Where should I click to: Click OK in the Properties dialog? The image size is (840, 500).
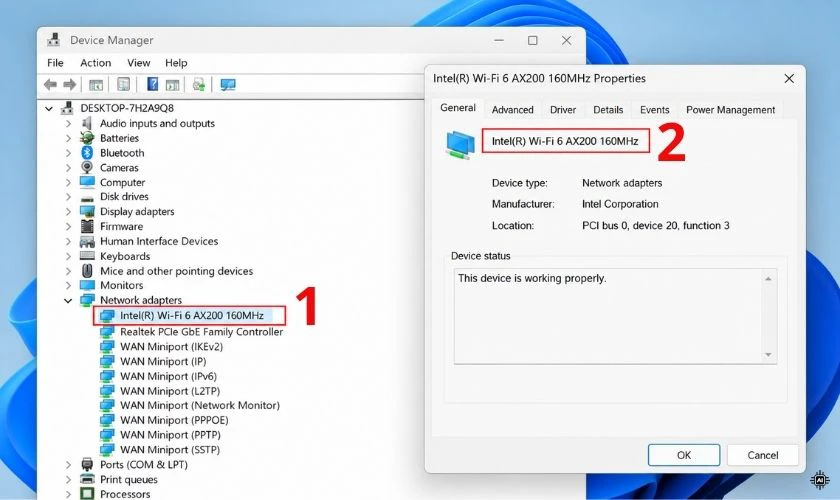684,455
